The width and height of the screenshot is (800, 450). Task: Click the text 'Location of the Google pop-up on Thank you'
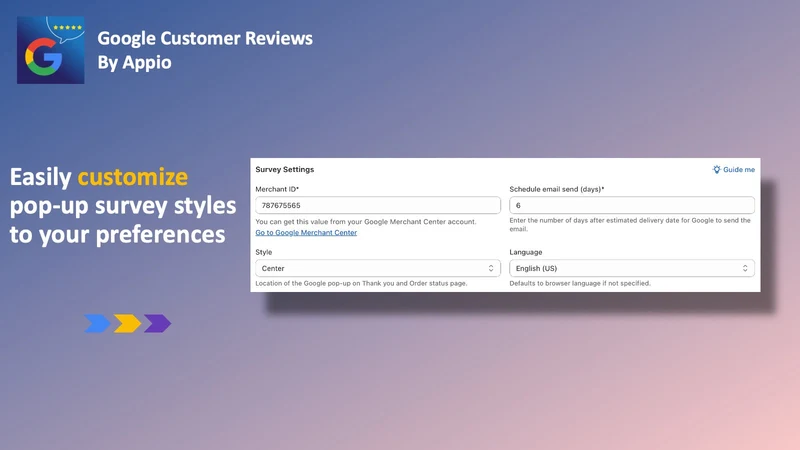coord(329,283)
